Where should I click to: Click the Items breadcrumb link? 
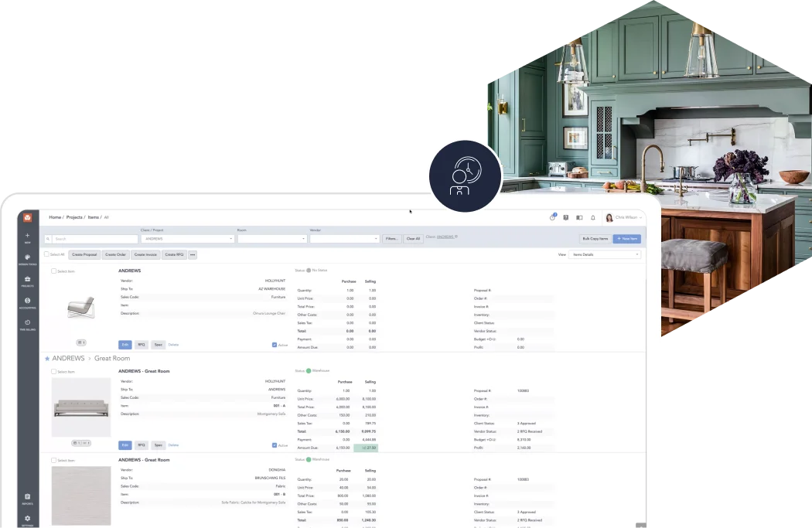coord(94,217)
